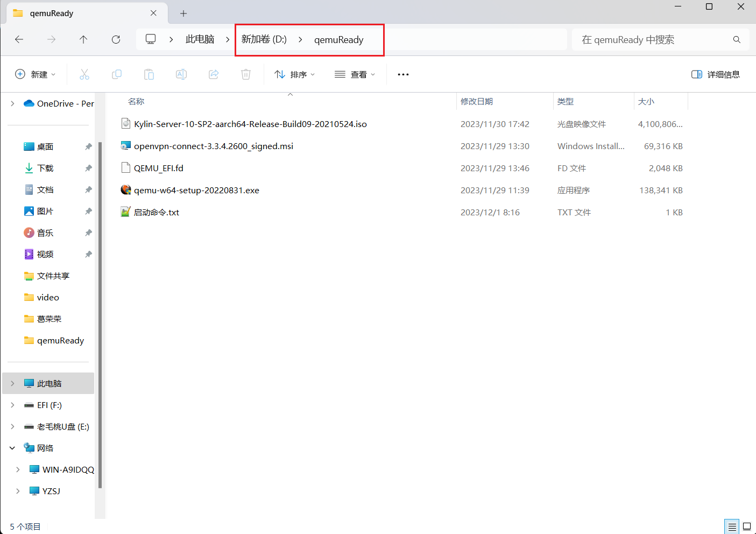
Task: Click chevron after 此电脑 in address bar
Action: coord(228,39)
